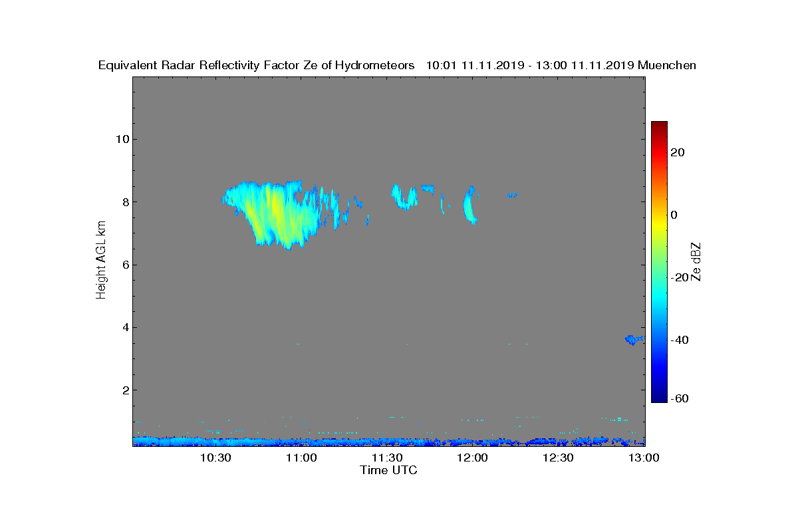Click the height tick label '8'
Screen dimensions: 798x532
pyautogui.click(x=125, y=201)
